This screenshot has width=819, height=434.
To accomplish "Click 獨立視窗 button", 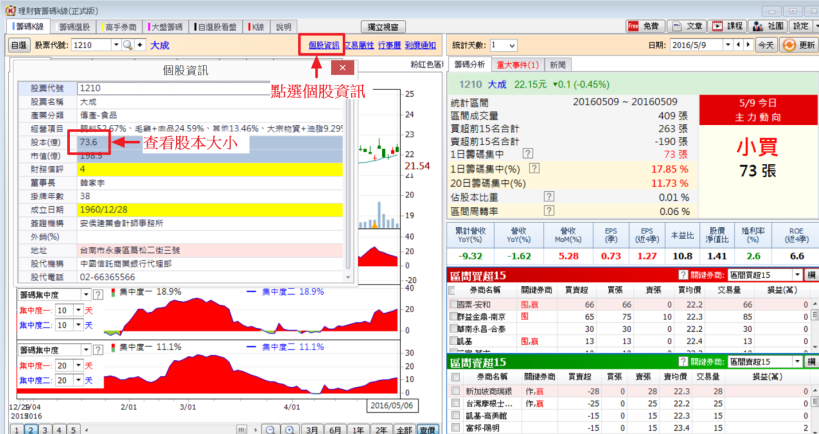I will click(383, 27).
